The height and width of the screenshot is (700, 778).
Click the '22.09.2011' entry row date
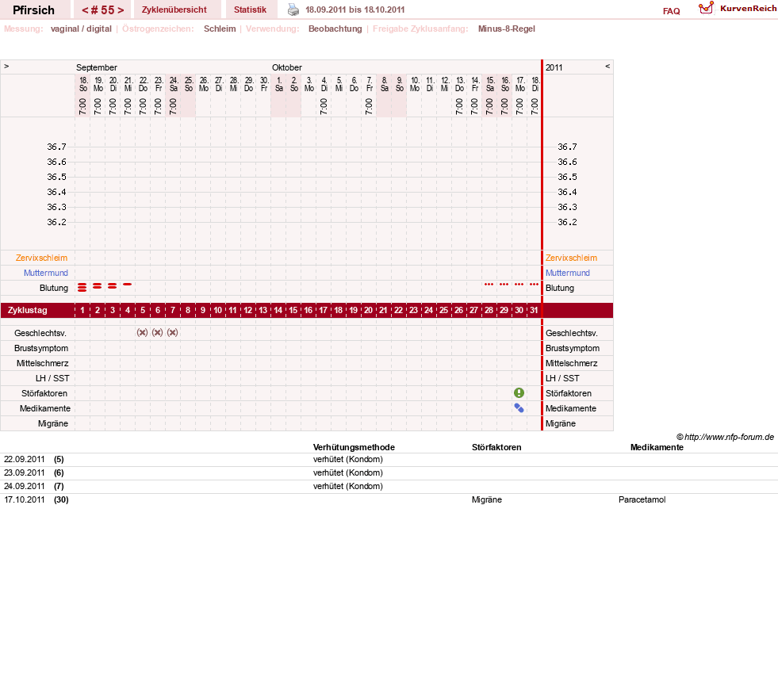[25, 459]
